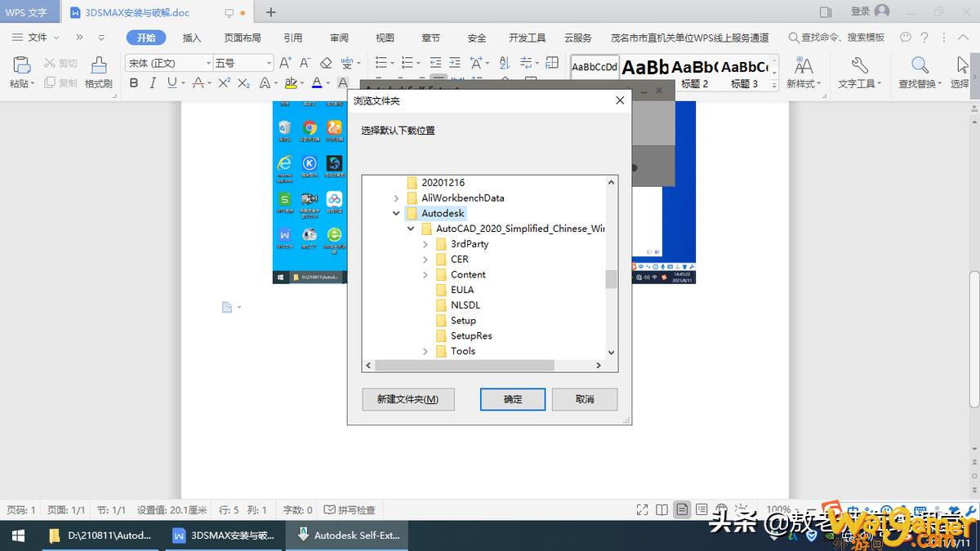Expand the Tools folder
Screen dimensions: 980x551
tap(425, 351)
